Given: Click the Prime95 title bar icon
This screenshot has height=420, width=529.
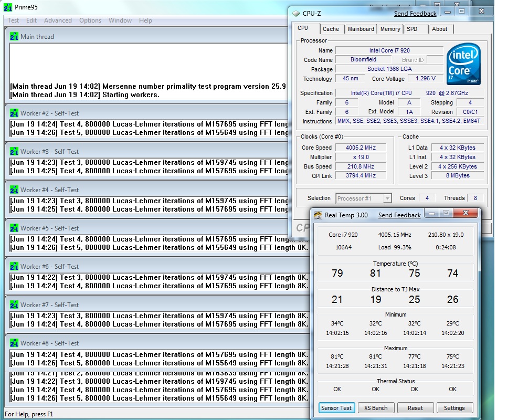Looking at the screenshot, I should (8, 7).
